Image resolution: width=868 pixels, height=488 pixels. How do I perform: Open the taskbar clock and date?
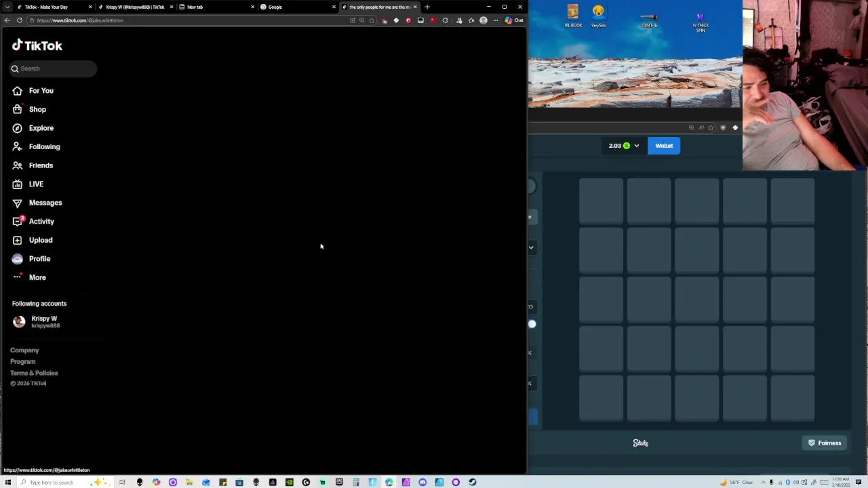841,482
